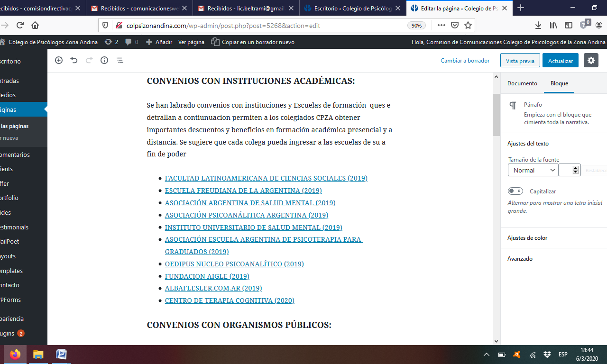Open the Firefox downloads arrow
The height and width of the screenshot is (364, 607).
coord(538,26)
